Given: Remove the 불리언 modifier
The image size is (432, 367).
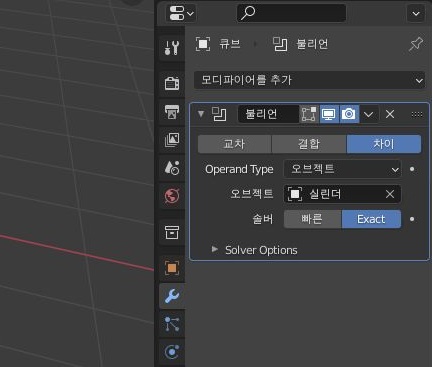Looking at the screenshot, I should point(390,114).
